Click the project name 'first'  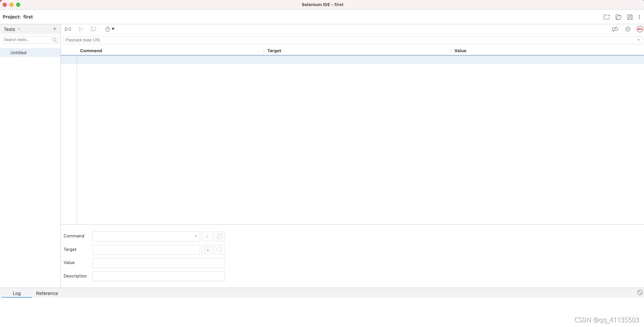(x=28, y=17)
